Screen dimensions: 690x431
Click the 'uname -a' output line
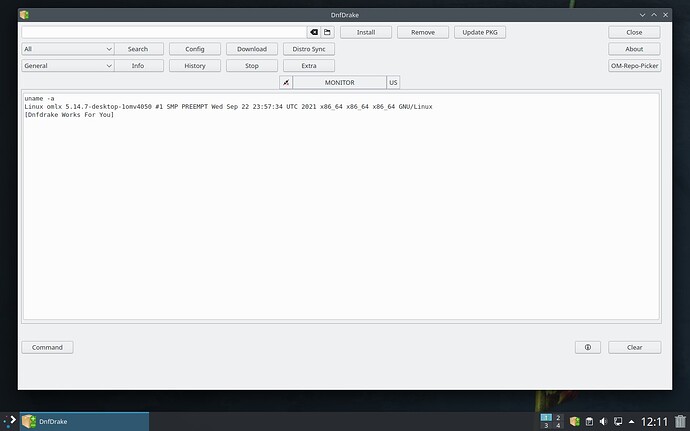(40, 99)
